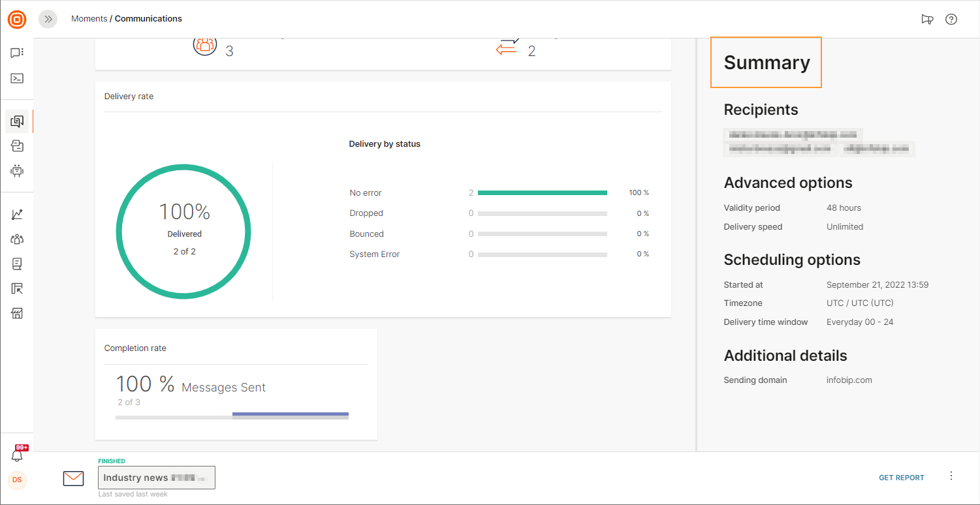Open the Conversations icon in the sidebar

coord(17,146)
